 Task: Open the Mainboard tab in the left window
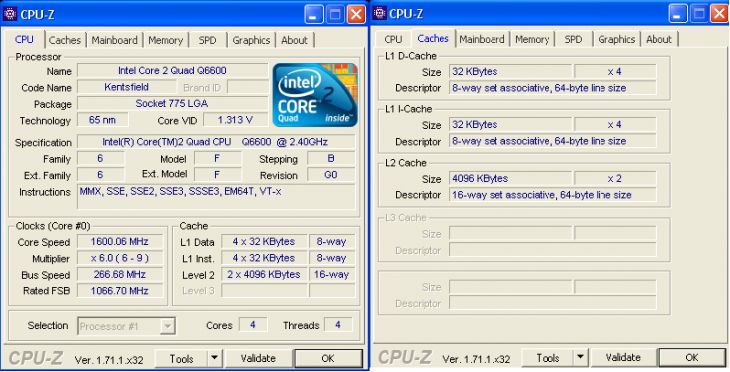[x=115, y=40]
